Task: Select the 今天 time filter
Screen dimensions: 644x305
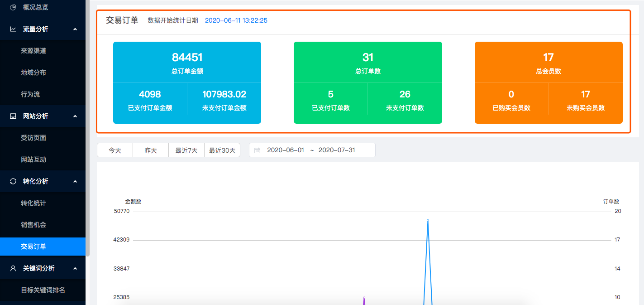Action: (x=115, y=150)
